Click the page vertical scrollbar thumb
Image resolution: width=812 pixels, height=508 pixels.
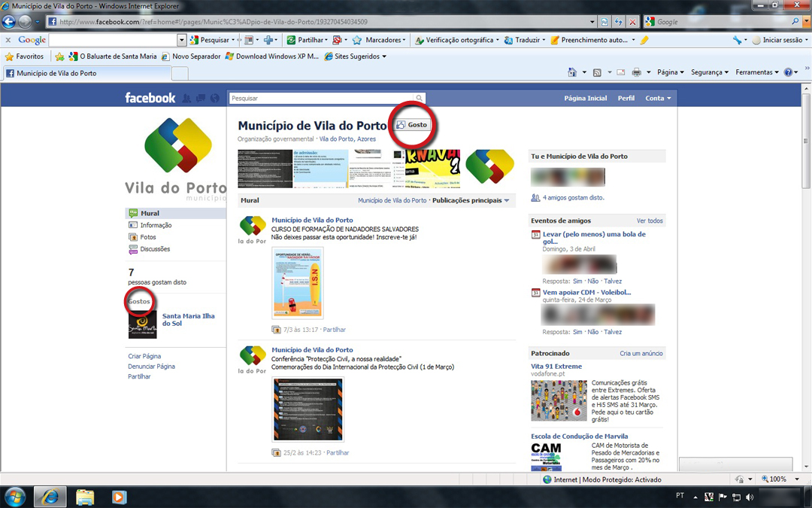click(806, 141)
